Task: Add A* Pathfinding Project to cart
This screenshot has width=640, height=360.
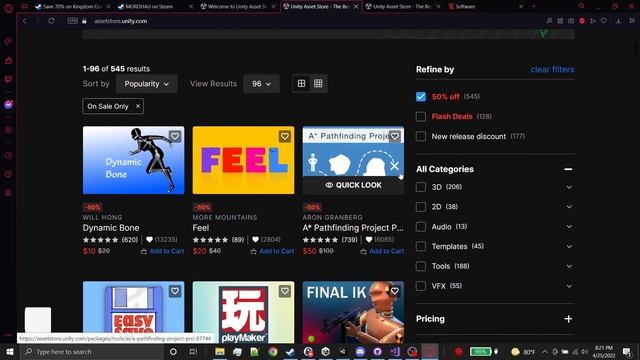Action: (382, 251)
